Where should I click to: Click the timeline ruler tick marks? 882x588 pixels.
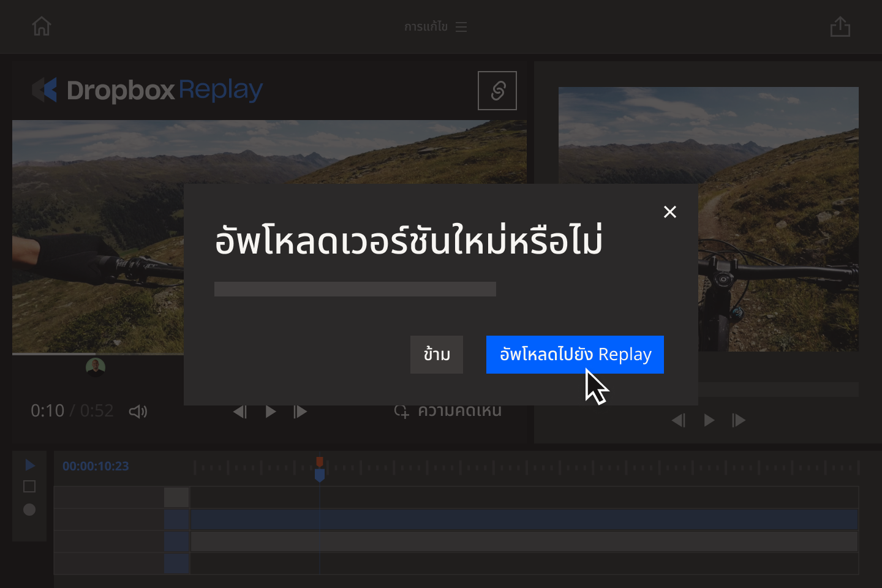click(526, 468)
